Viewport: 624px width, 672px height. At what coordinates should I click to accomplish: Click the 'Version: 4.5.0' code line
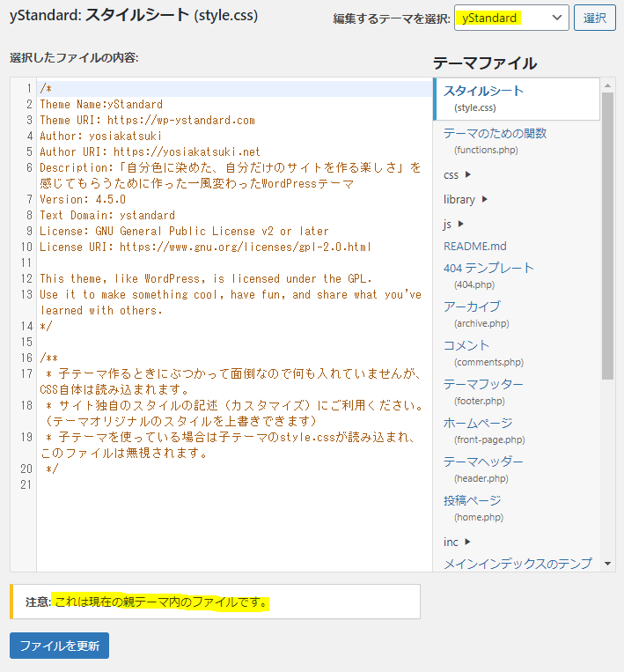click(83, 199)
